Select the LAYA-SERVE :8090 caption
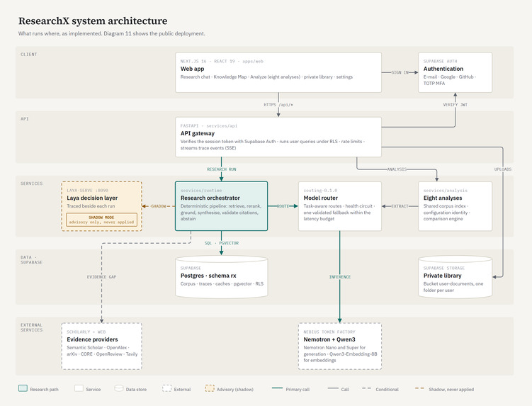This screenshot has width=532, height=406. [x=88, y=191]
